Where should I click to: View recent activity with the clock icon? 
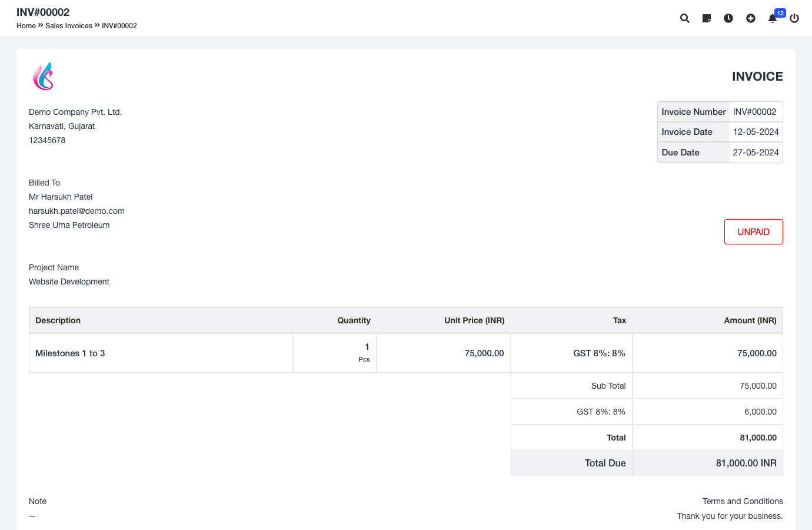[x=728, y=18]
